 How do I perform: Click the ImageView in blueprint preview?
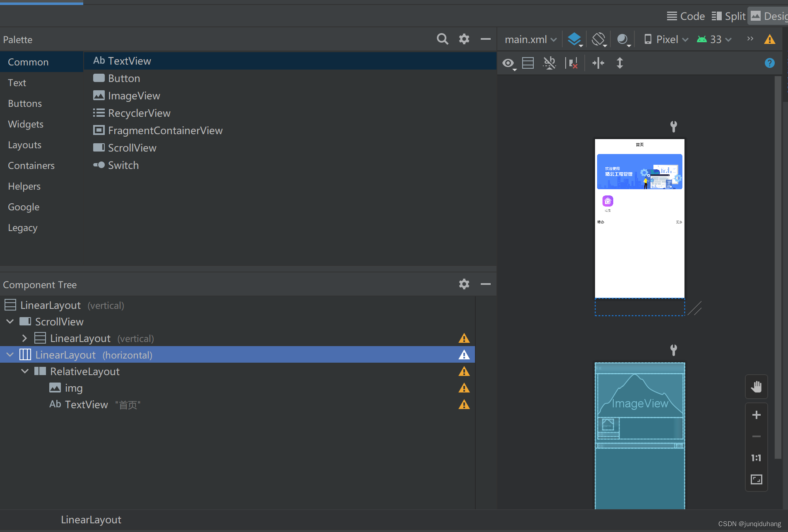coord(640,395)
